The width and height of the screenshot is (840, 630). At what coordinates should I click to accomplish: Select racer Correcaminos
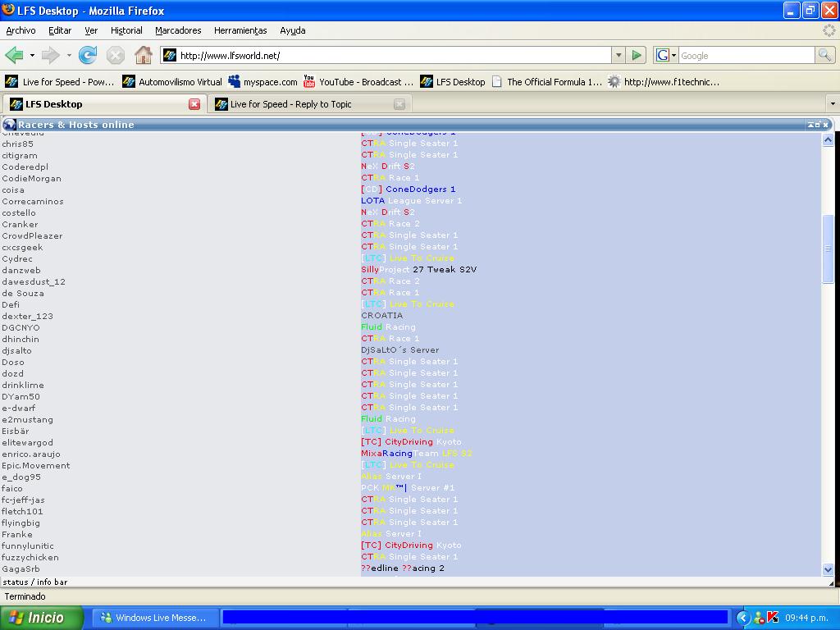(33, 202)
